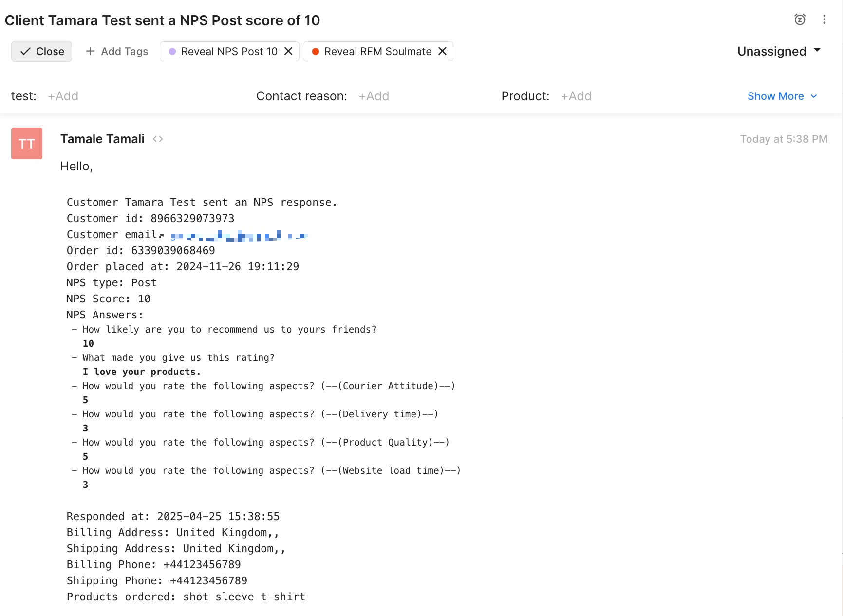The width and height of the screenshot is (843, 616).
Task: Add a Product field value
Action: click(x=576, y=96)
